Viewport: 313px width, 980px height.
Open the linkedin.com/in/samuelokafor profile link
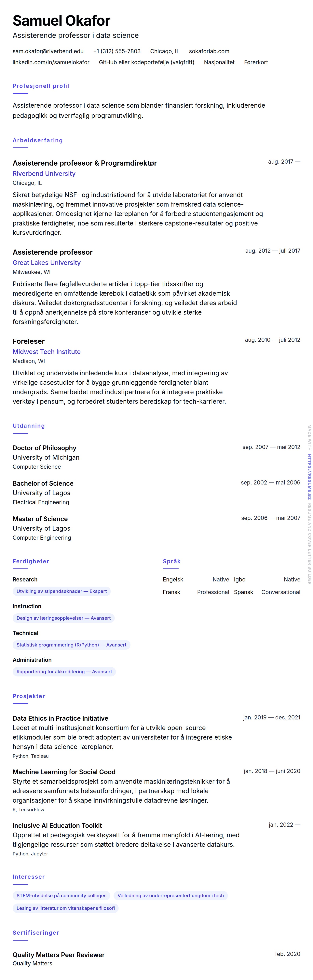pyautogui.click(x=51, y=62)
